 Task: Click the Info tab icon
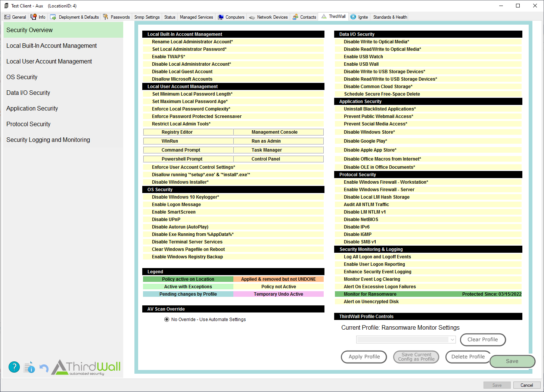pyautogui.click(x=34, y=17)
